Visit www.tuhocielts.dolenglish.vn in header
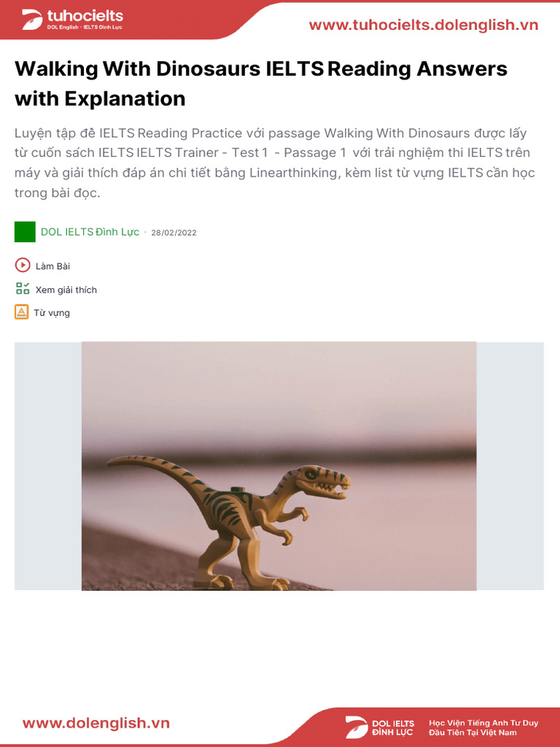The image size is (560, 747). click(424, 25)
